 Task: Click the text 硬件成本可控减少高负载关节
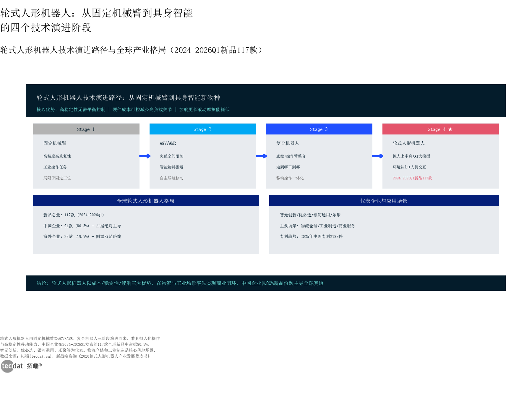pyautogui.click(x=142, y=109)
